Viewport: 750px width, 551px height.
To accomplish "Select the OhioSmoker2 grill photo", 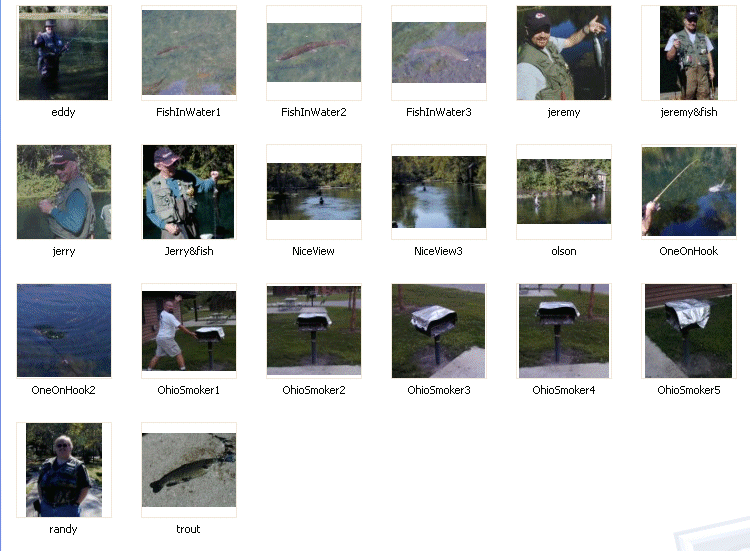I will (x=314, y=331).
